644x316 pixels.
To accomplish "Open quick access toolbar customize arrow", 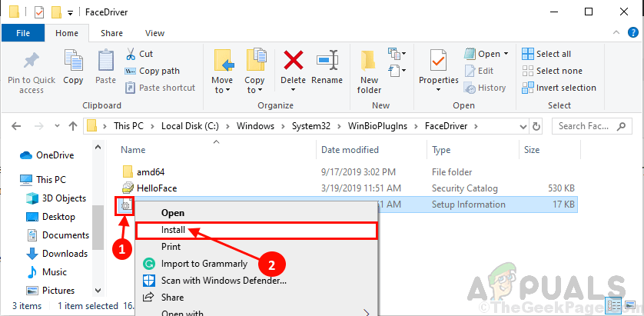I will click(70, 13).
